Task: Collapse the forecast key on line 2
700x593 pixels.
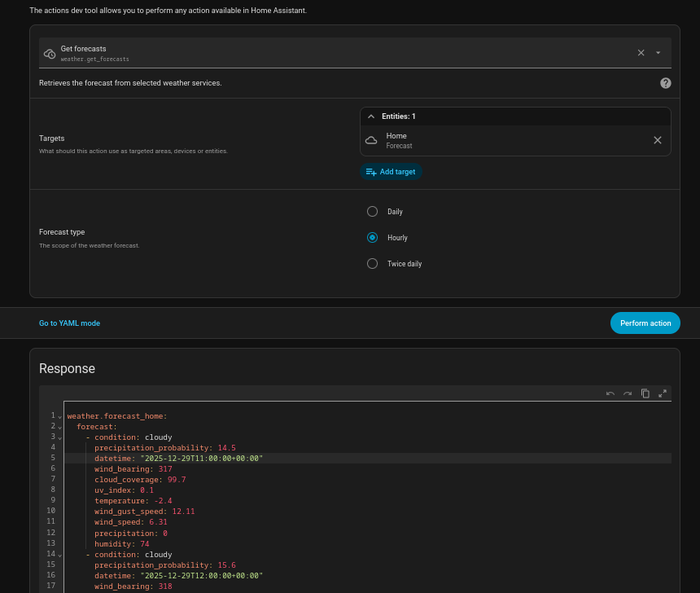Action: [59, 427]
